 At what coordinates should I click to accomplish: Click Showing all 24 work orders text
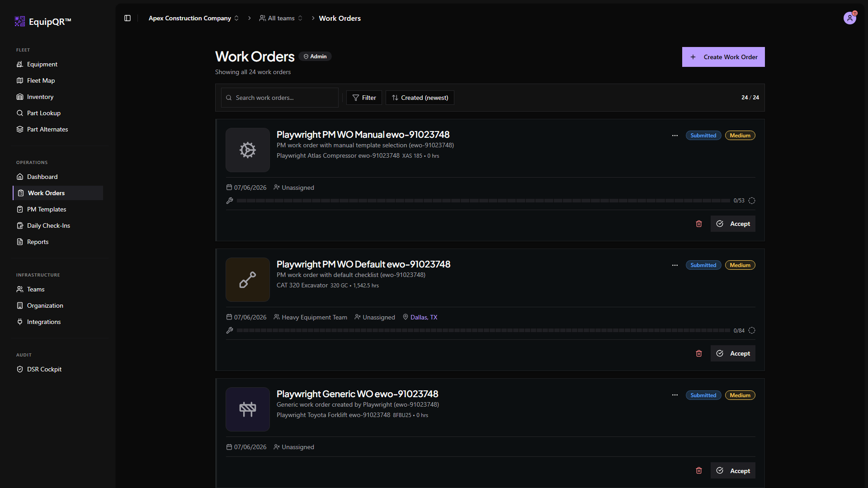click(x=253, y=72)
